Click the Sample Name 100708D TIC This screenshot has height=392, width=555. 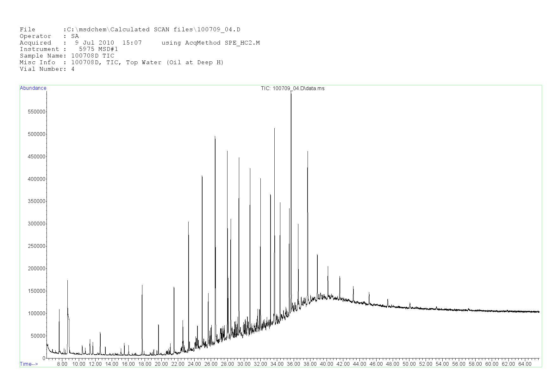93,56
